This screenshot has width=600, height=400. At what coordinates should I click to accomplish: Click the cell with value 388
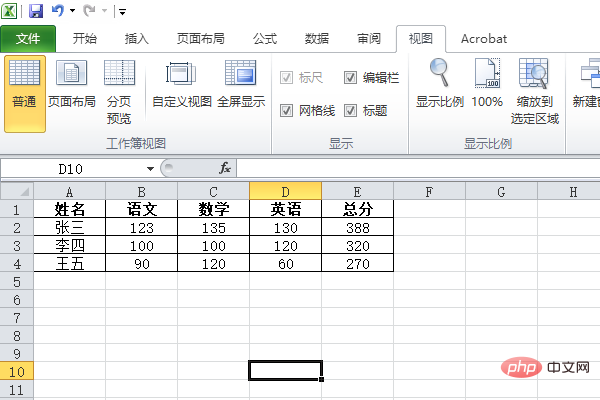coord(357,227)
